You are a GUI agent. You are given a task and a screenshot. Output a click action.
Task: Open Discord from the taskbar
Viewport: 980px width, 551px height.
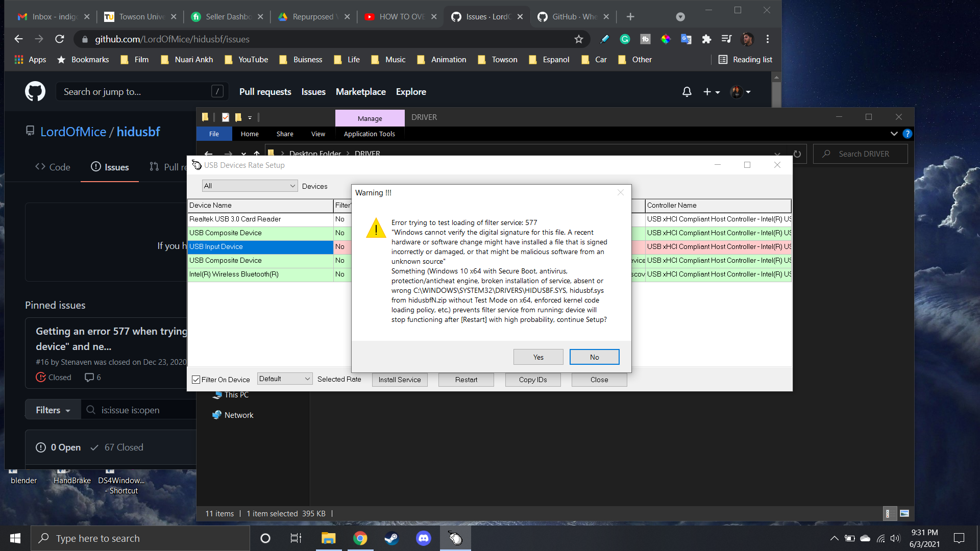424,538
